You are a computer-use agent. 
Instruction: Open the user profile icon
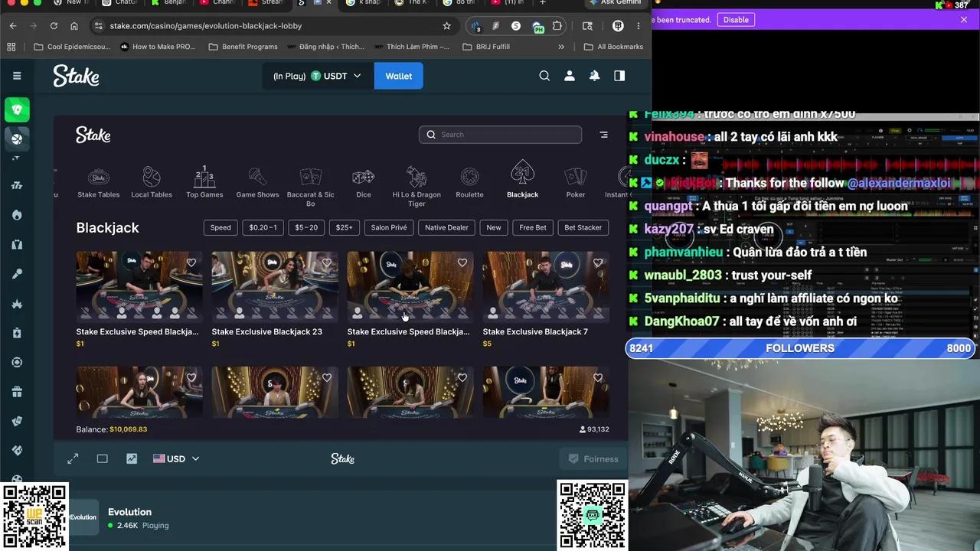[x=570, y=76]
